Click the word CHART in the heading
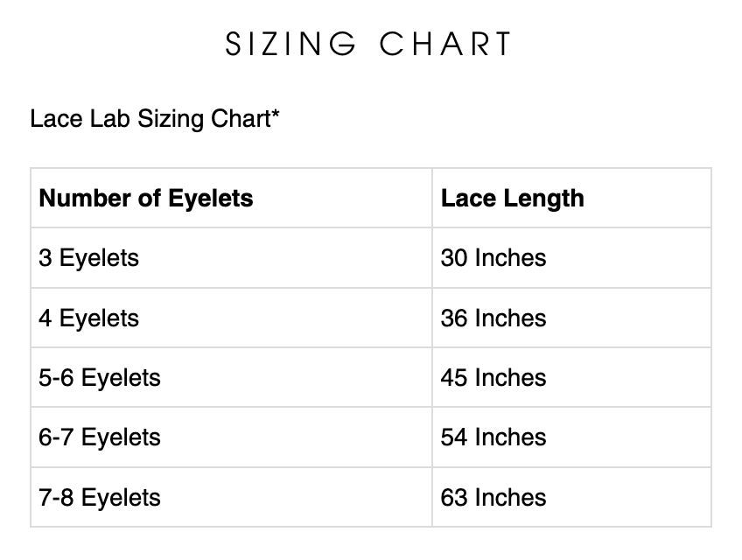Screen dimensions: 742x560 [x=446, y=44]
